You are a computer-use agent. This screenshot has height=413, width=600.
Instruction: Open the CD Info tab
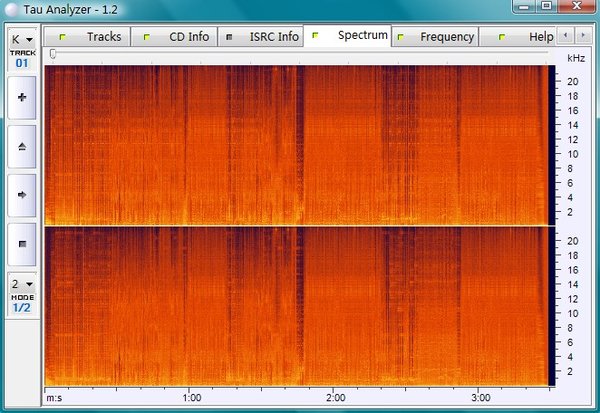(x=174, y=37)
